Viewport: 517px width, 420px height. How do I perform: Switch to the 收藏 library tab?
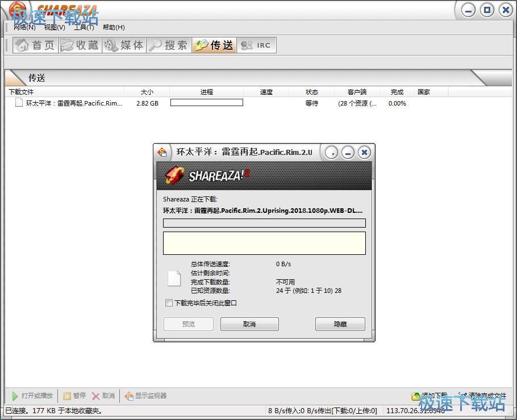coord(80,45)
